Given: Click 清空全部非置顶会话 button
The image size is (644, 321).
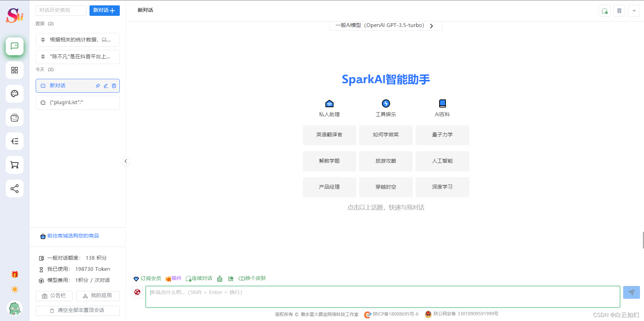Looking at the screenshot, I should coord(78,311).
